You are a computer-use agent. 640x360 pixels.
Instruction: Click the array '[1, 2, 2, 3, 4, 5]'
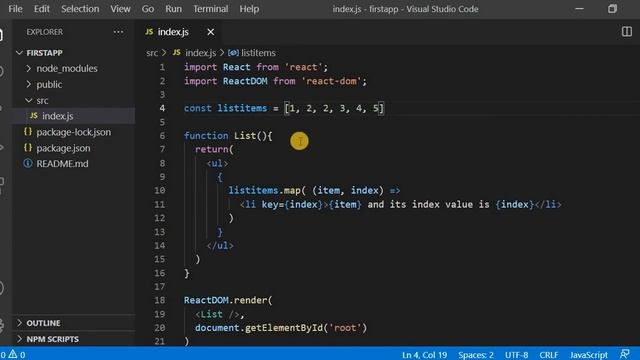[x=334, y=108]
